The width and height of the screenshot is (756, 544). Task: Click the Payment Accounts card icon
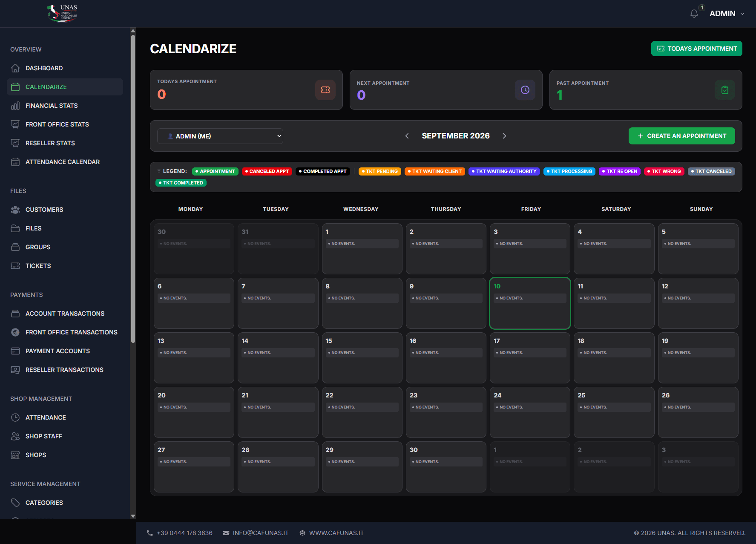(15, 351)
